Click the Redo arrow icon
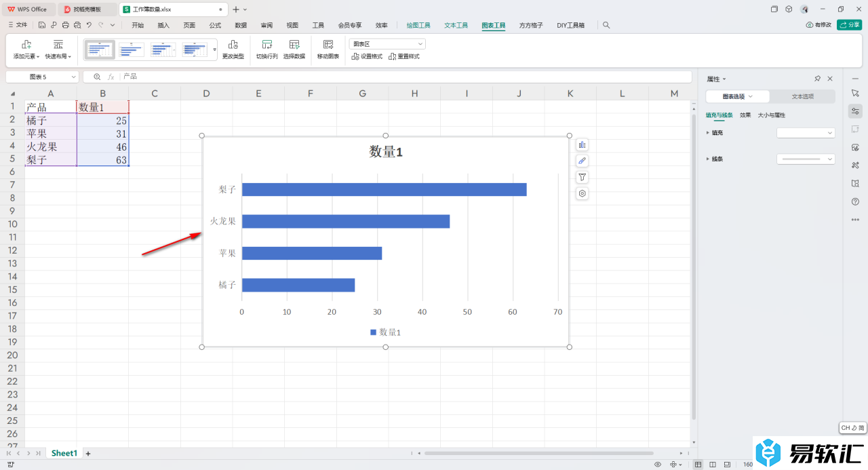 100,25
